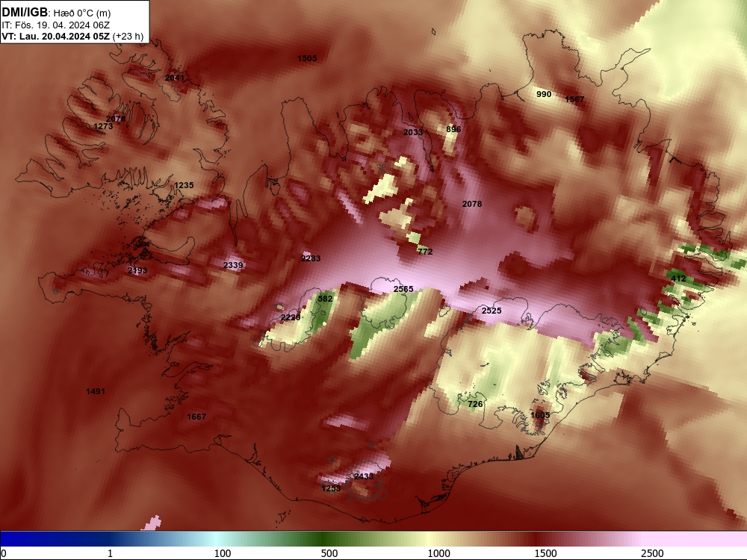Click the 1505 value label north of Iceland
Screen dimensions: 747x560
[307, 58]
